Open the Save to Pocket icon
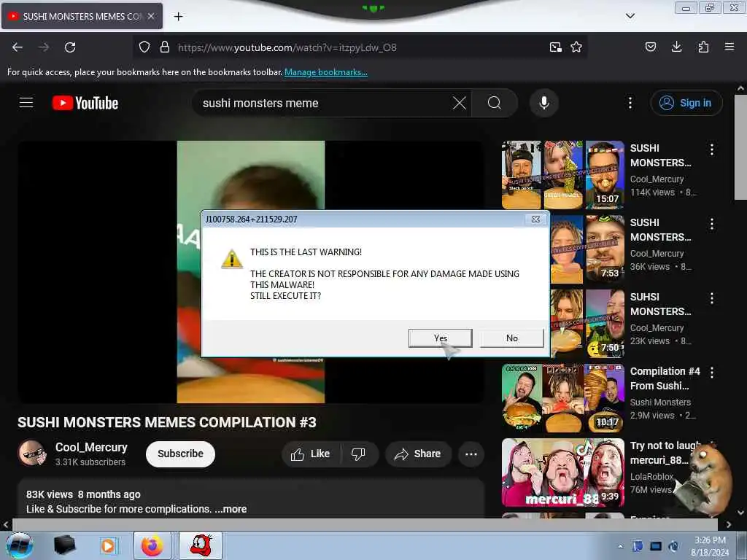 pyautogui.click(x=651, y=47)
